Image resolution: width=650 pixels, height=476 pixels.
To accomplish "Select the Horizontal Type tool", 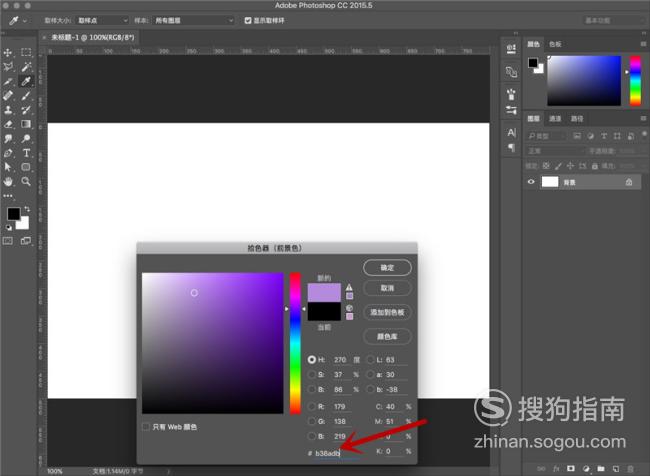I will pos(26,153).
